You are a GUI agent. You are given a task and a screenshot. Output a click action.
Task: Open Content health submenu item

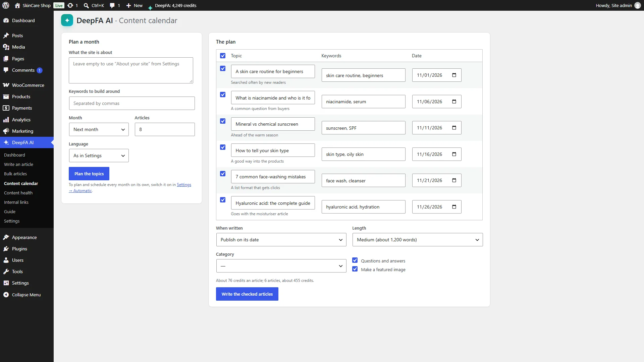(18, 193)
